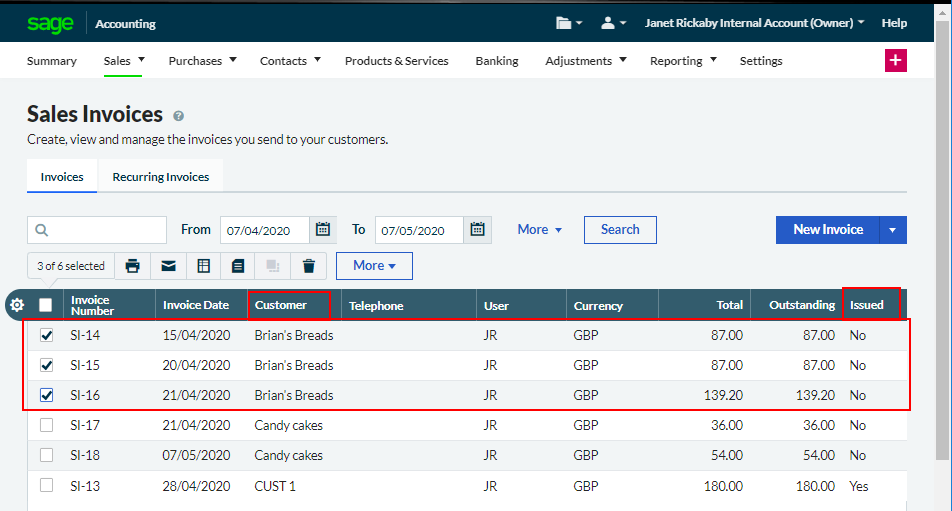This screenshot has height=511, width=952.
Task: Open the From date calendar picker
Action: point(323,230)
